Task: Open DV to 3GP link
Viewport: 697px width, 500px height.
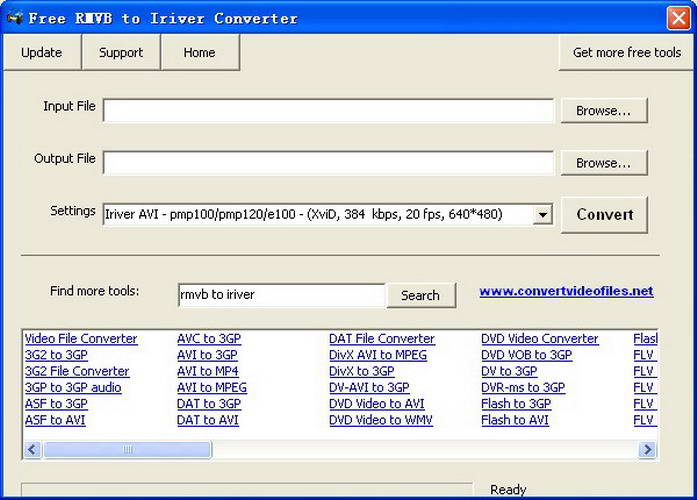Action: pos(509,371)
